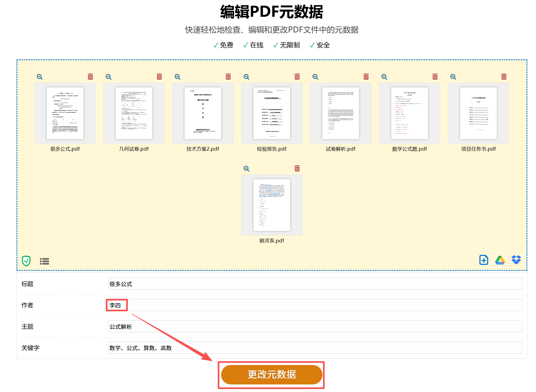The height and width of the screenshot is (392, 536).
Task: Select the 作者 field containing 李四
Action: [x=116, y=305]
